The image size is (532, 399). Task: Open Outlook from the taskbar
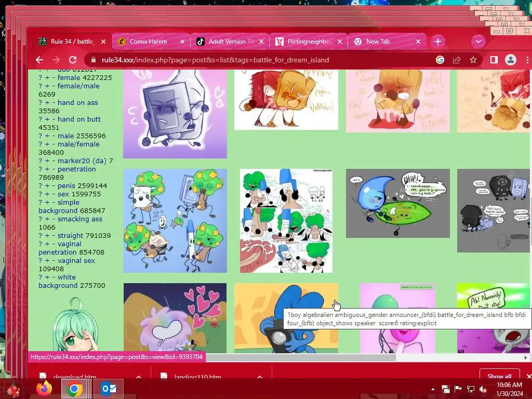pos(108,389)
